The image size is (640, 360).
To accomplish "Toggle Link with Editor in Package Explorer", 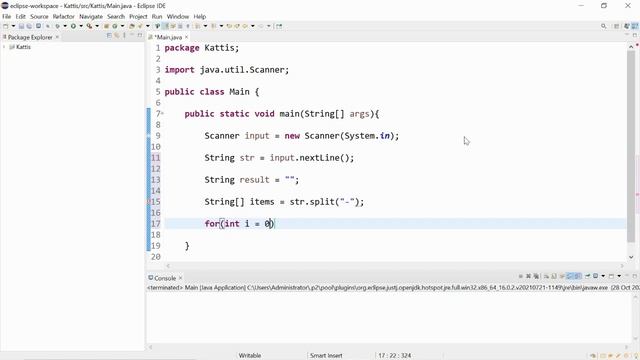I will (x=117, y=36).
